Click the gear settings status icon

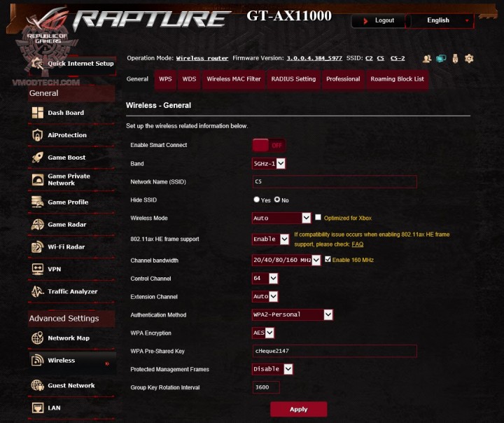click(x=469, y=59)
